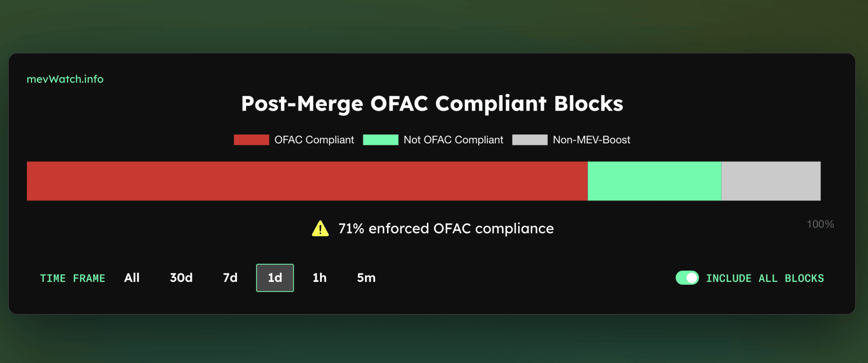Toggle the Include All Blocks switch

(687, 278)
